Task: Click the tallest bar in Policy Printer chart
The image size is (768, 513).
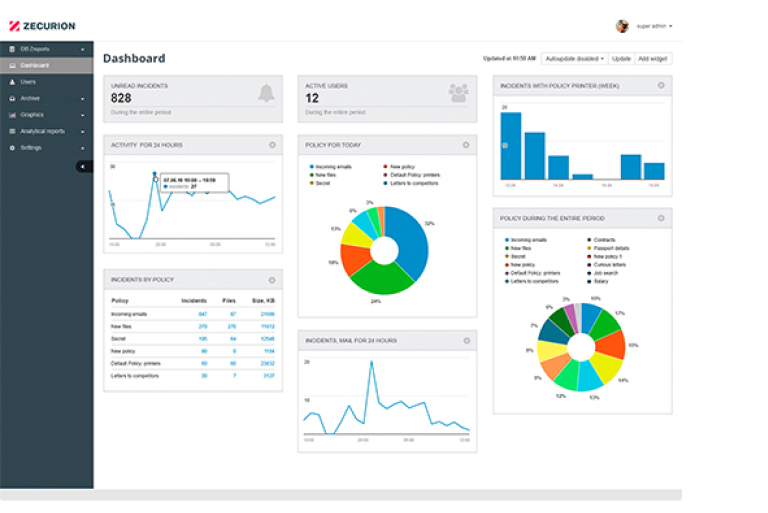Action: (511, 146)
